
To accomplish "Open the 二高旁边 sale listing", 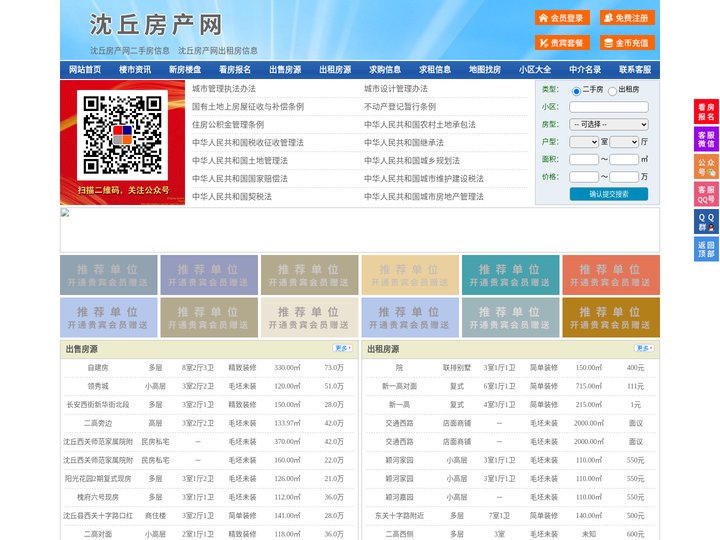I will pos(98,423).
